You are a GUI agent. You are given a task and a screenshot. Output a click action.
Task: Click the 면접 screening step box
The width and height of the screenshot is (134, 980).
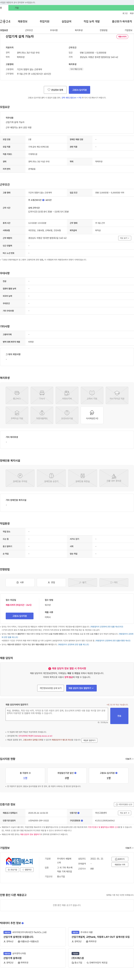[x=51, y=583]
